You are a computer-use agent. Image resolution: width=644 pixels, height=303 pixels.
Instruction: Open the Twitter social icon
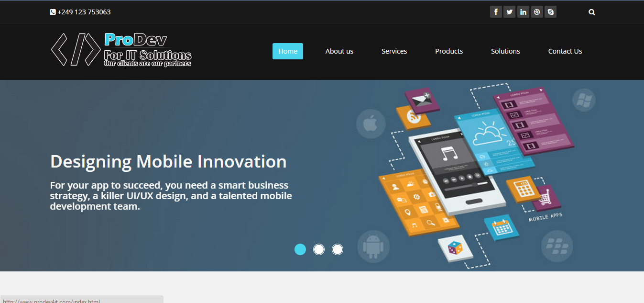point(510,12)
